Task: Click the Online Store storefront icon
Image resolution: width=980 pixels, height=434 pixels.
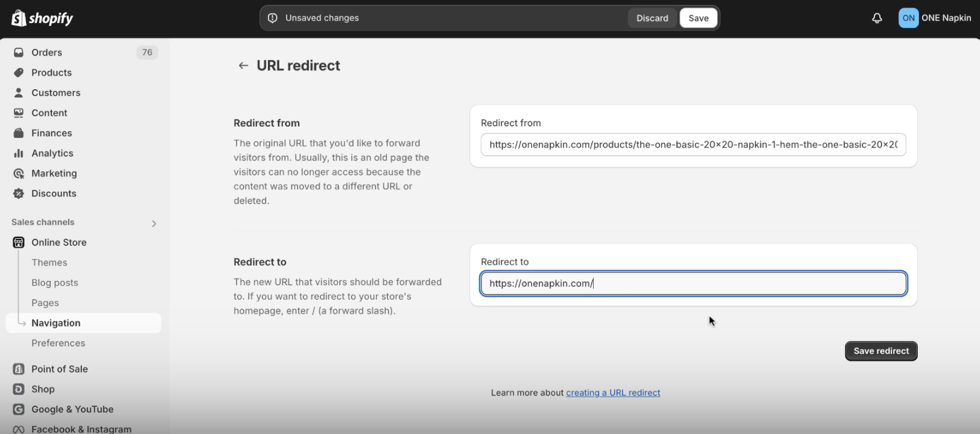Action: (x=19, y=242)
